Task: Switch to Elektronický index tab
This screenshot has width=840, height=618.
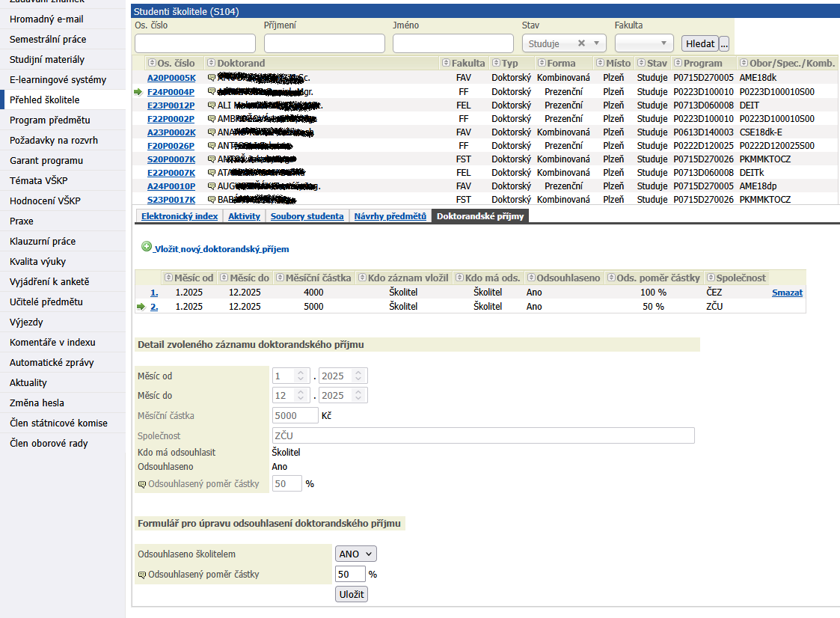Action: pyautogui.click(x=179, y=216)
